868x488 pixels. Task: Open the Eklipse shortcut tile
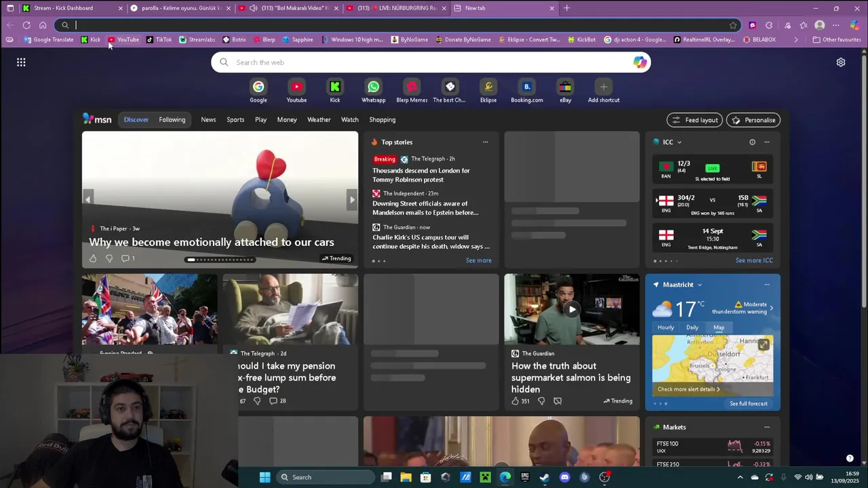click(x=488, y=91)
